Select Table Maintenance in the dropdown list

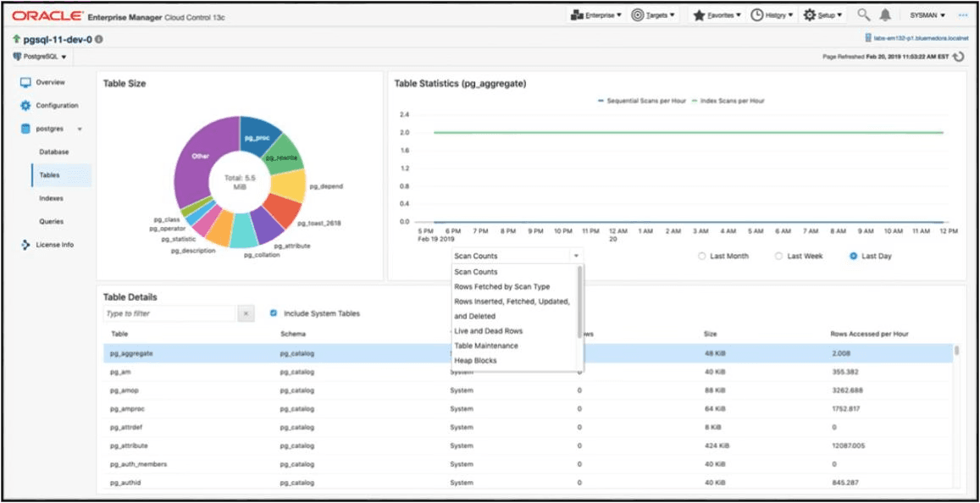(487, 345)
